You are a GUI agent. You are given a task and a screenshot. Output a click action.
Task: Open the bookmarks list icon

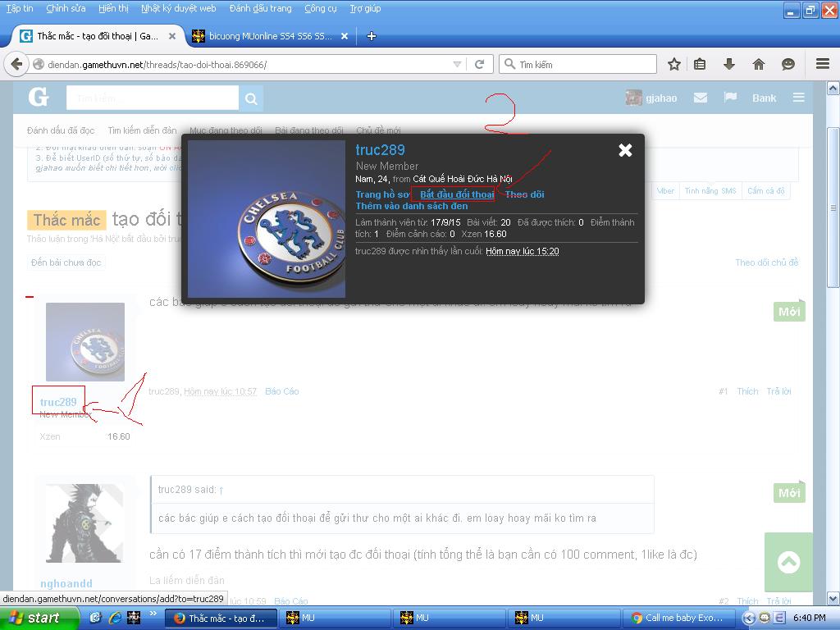[x=700, y=64]
